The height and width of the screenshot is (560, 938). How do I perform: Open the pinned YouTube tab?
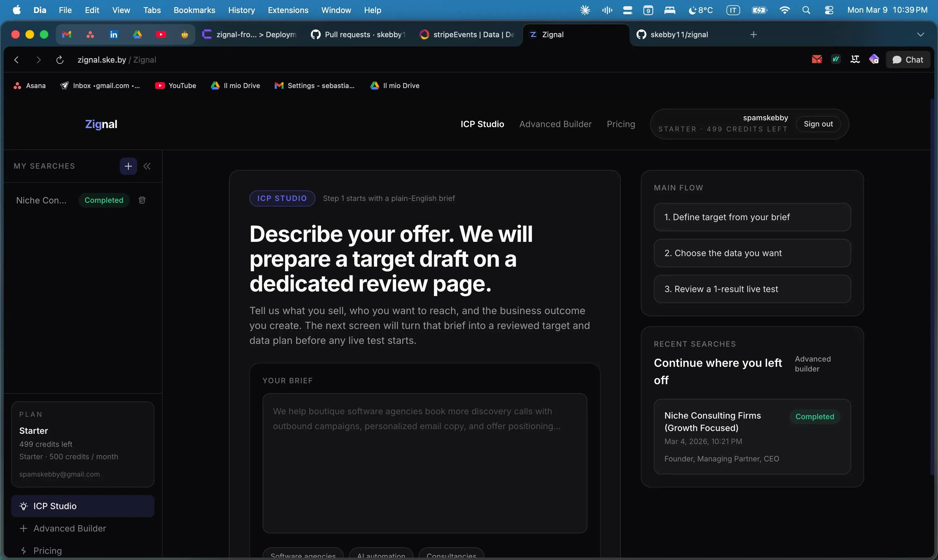161,34
